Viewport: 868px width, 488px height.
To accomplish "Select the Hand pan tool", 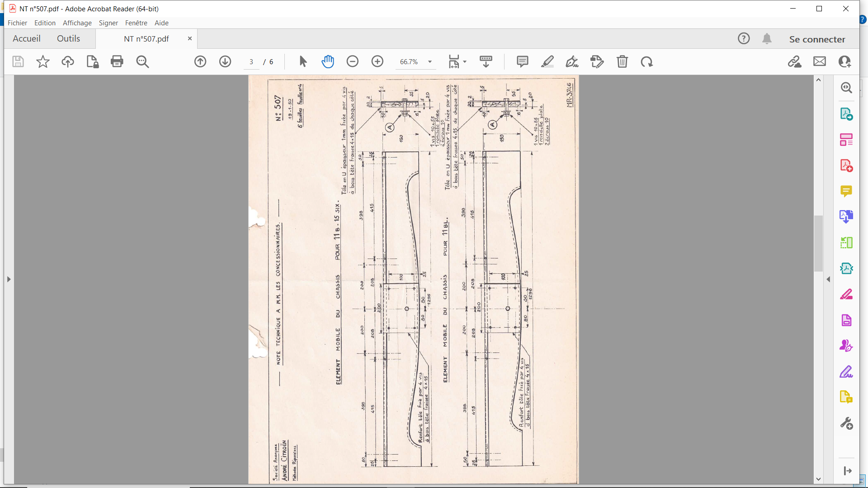I will [328, 61].
